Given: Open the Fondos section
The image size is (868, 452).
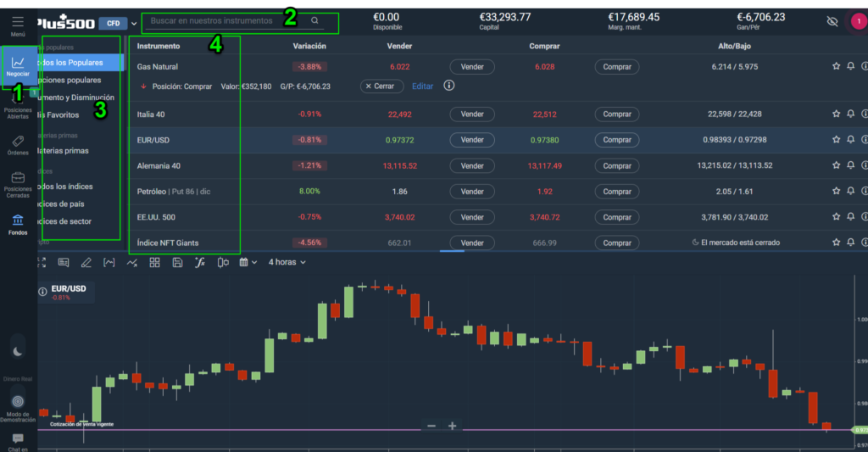Looking at the screenshot, I should [x=18, y=225].
